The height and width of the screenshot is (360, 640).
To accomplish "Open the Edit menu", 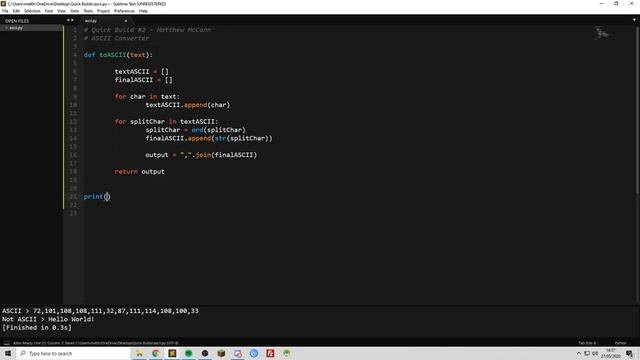I will (16, 11).
